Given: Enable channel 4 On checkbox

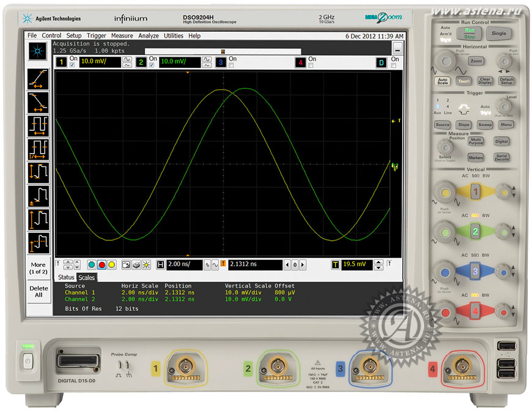Looking at the screenshot, I should [311, 65].
